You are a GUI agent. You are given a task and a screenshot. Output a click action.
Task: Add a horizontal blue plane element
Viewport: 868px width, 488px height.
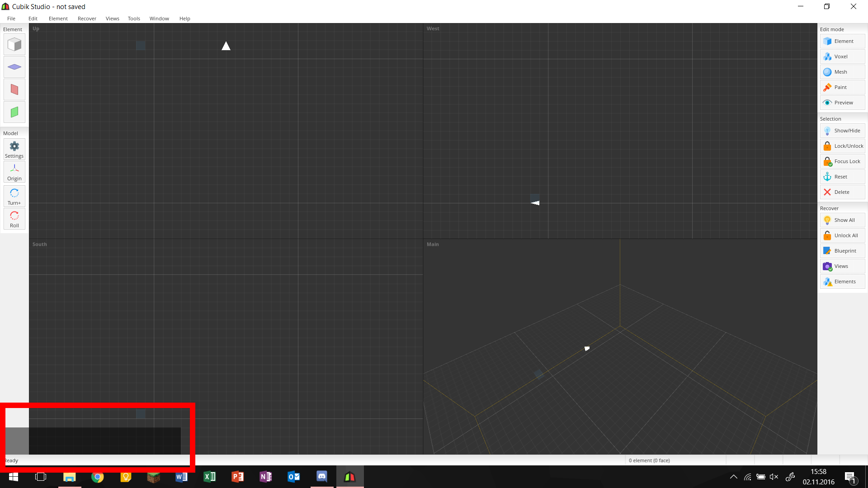click(14, 67)
